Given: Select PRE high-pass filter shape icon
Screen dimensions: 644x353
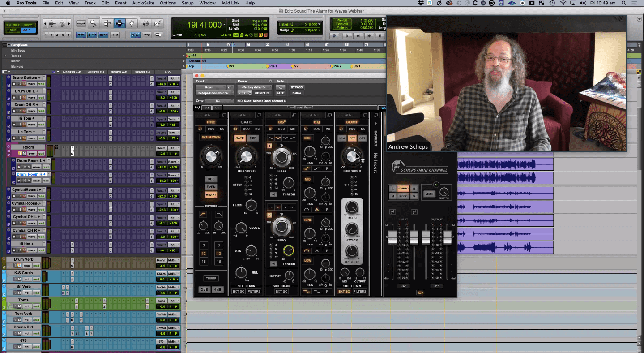Looking at the screenshot, I should click(x=203, y=215).
